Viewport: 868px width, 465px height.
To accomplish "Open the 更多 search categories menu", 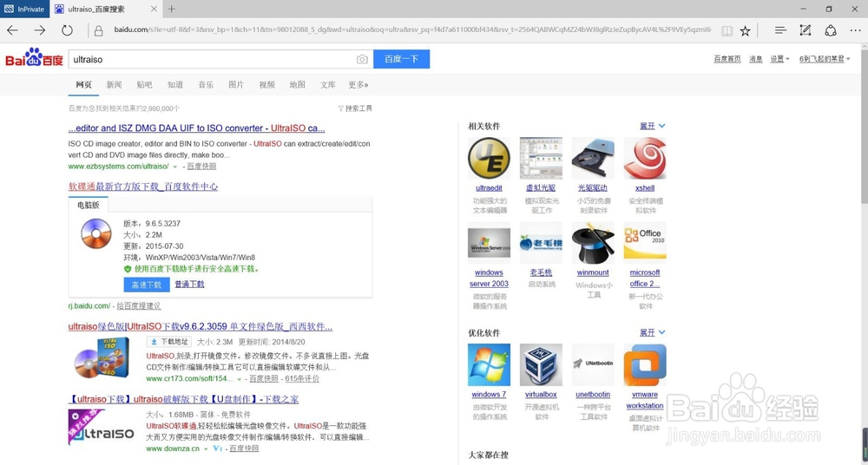I will [358, 85].
